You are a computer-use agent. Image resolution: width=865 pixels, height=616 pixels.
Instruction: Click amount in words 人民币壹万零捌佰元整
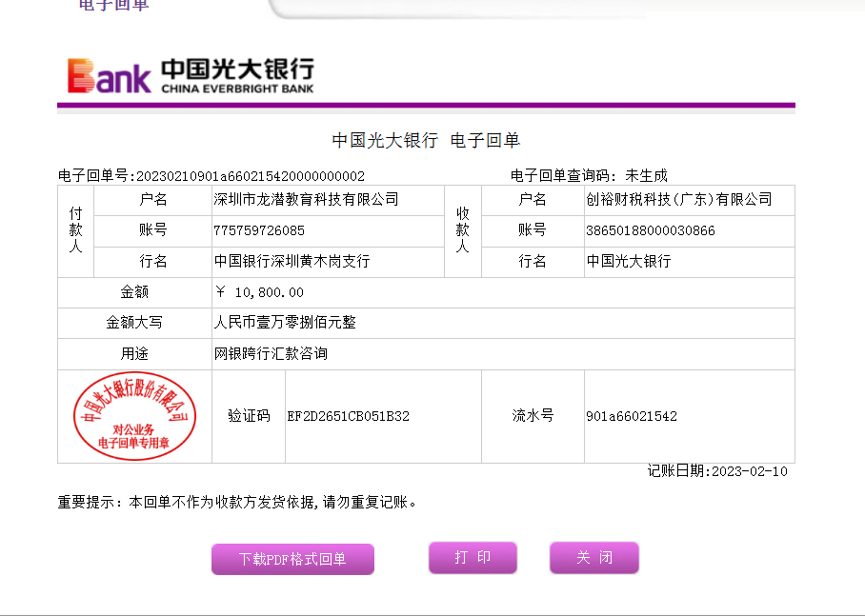[285, 322]
